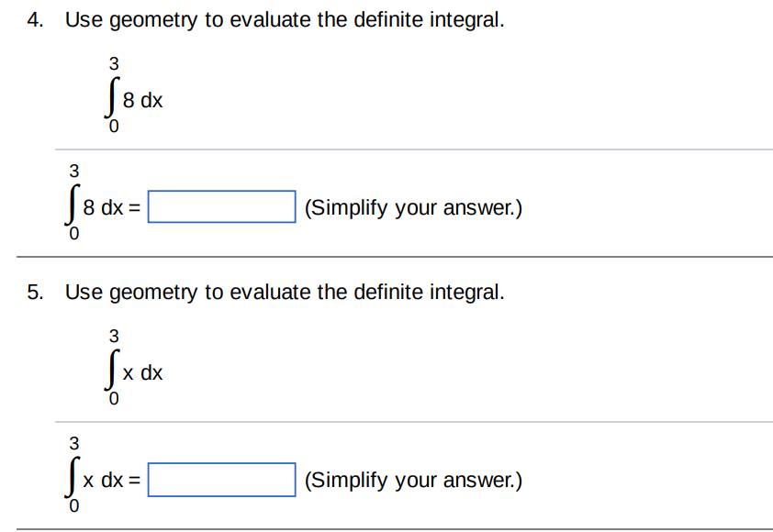The height and width of the screenshot is (532, 773).
Task: Click the integral symbol in problem 4 statement
Action: [112, 94]
